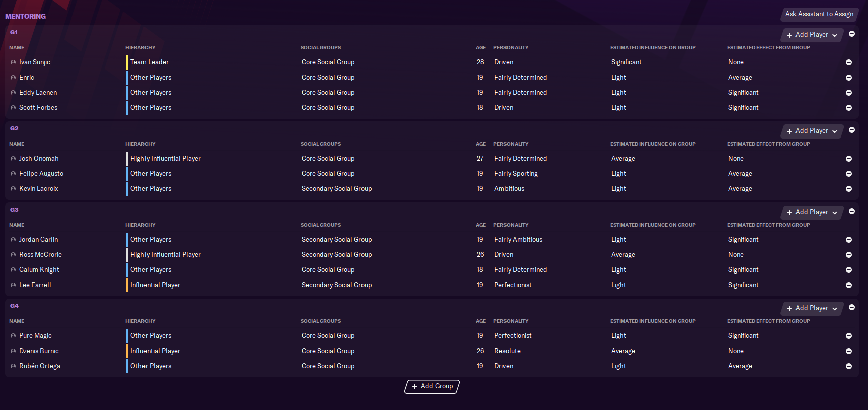Click the Mentoring section title
This screenshot has width=868, height=410.
point(25,16)
